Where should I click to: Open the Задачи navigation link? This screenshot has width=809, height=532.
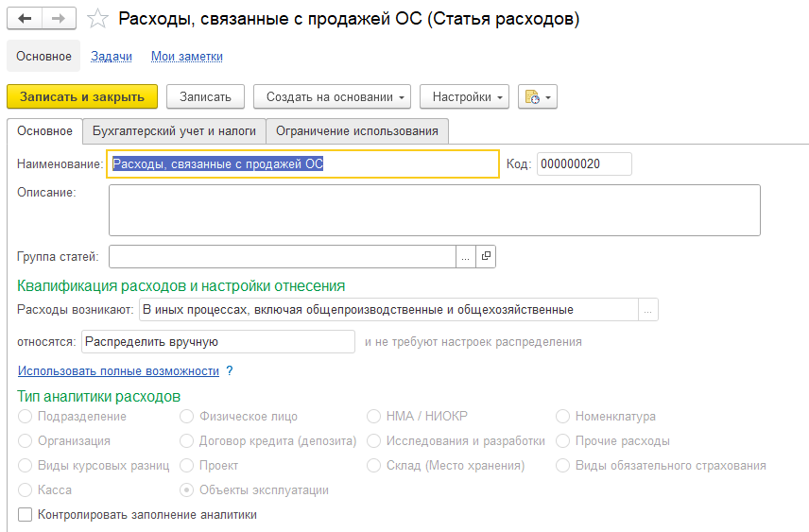(x=112, y=57)
